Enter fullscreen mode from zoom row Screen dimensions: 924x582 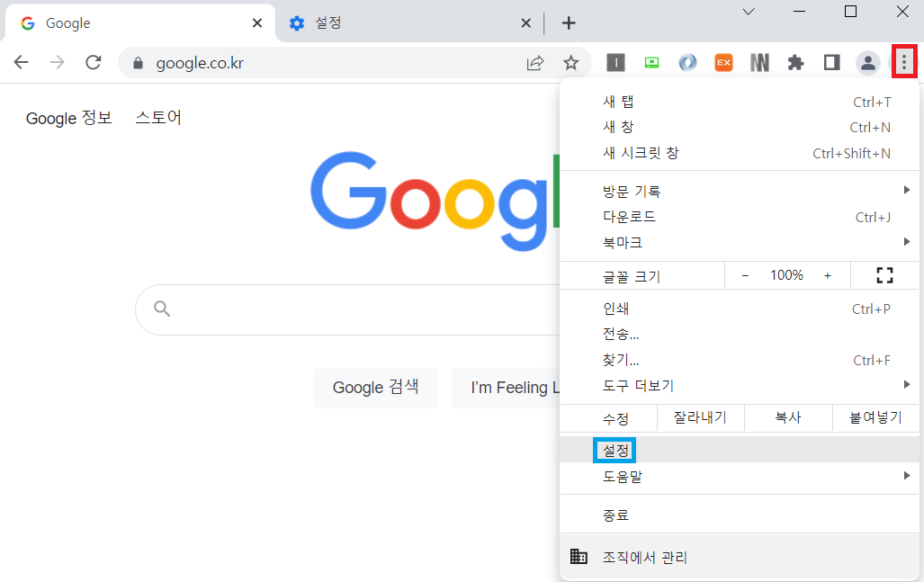pos(884,275)
